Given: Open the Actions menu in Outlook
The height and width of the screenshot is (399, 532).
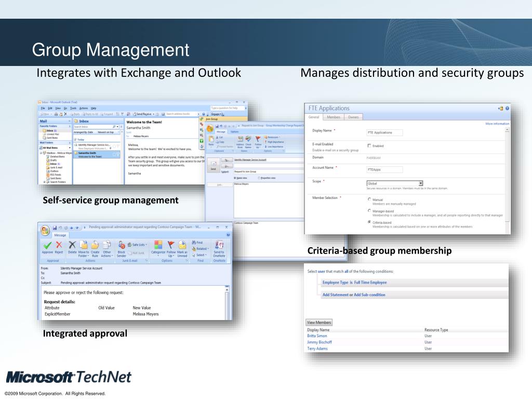Looking at the screenshot, I should point(84,108).
